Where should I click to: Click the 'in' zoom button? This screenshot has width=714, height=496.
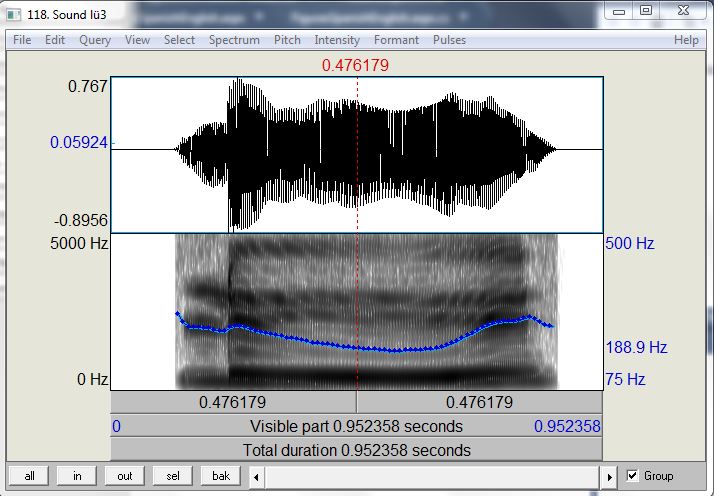(77, 476)
